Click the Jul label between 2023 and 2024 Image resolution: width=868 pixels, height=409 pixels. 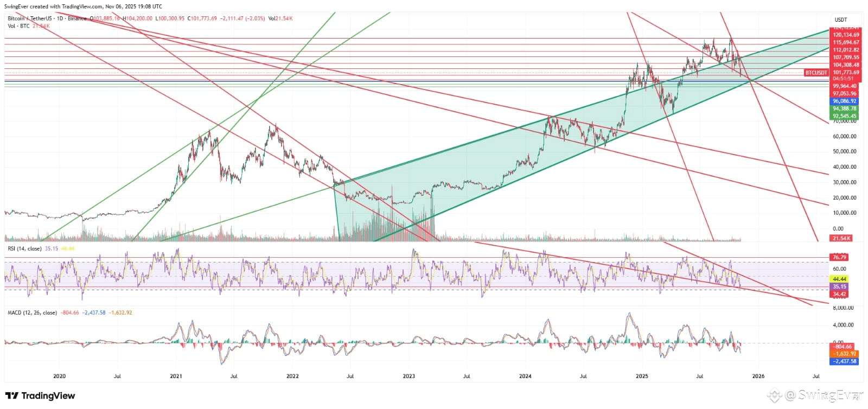coord(467,376)
